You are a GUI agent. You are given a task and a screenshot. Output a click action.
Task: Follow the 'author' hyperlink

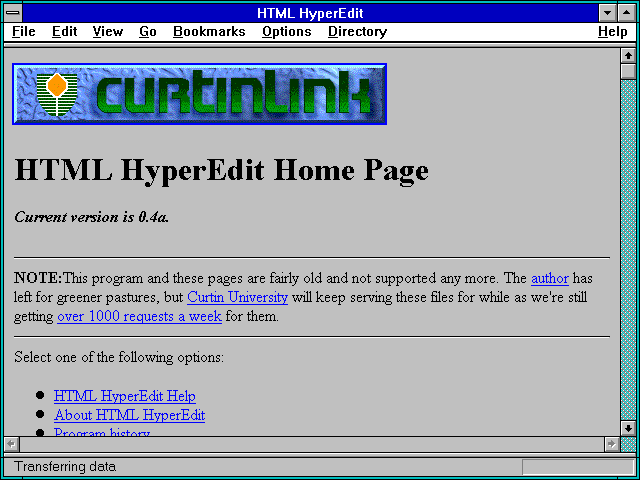coord(550,278)
